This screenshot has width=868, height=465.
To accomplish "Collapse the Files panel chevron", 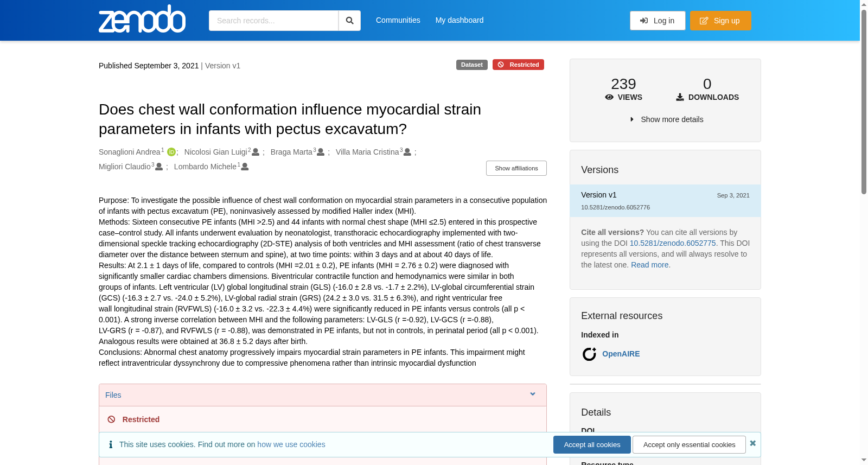I will click(x=533, y=394).
